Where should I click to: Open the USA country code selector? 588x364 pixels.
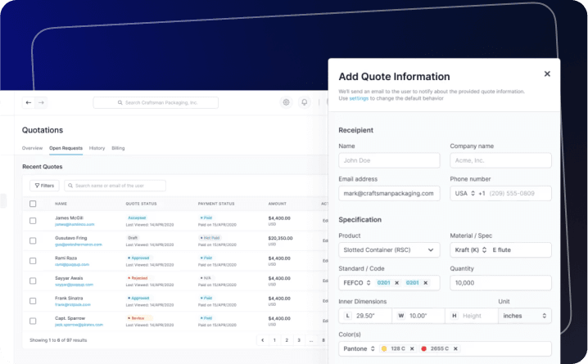pyautogui.click(x=464, y=194)
